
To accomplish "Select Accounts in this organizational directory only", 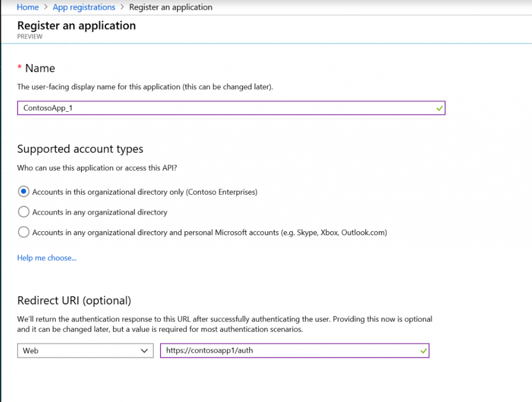I will click(23, 192).
